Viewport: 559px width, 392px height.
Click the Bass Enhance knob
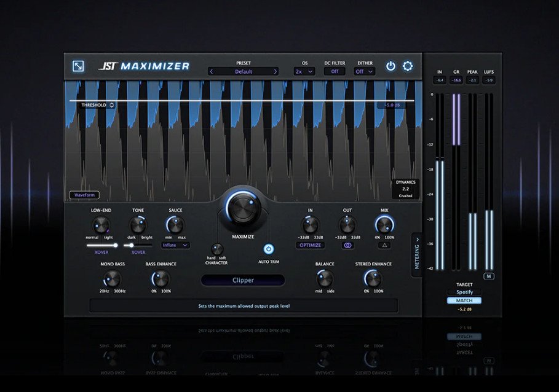point(161,279)
